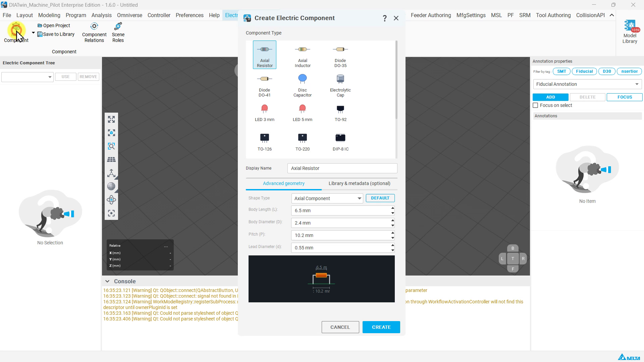Open the Modeling menu

49,15
